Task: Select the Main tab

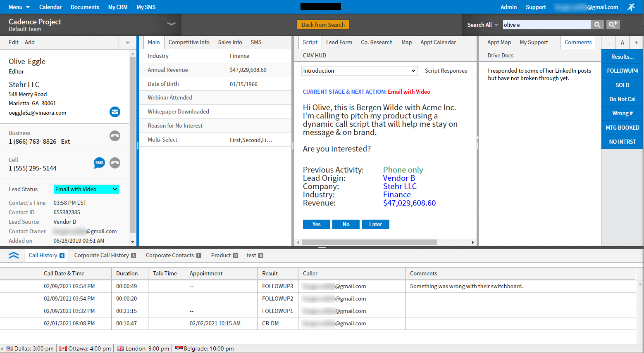Action: (154, 42)
